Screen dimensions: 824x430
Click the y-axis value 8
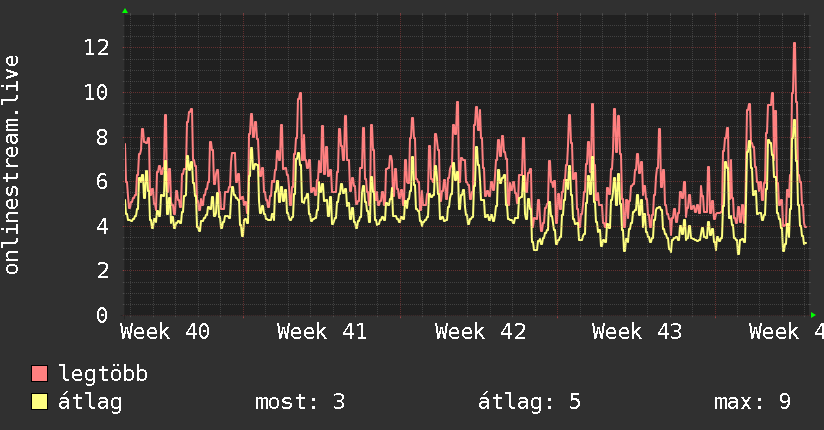tap(102, 137)
